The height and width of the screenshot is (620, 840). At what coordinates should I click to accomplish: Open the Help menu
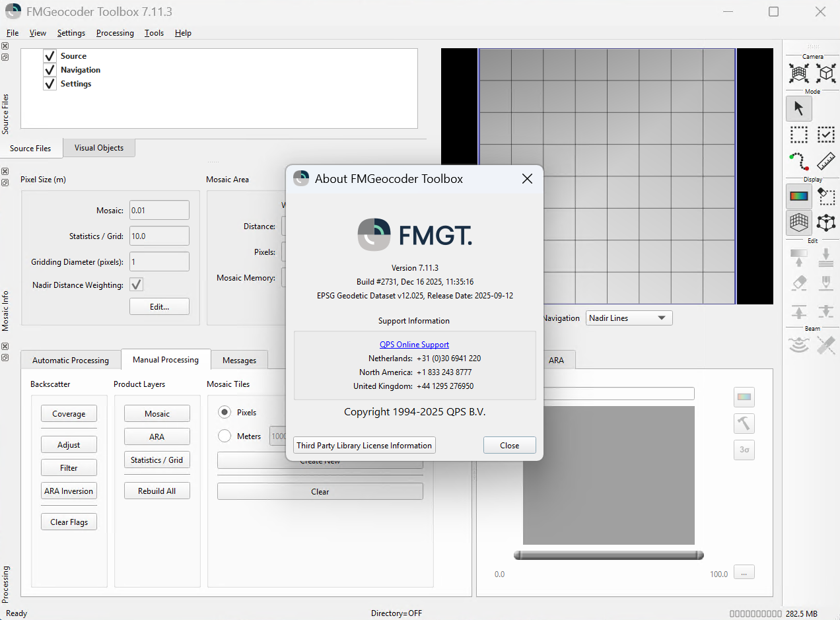[183, 33]
